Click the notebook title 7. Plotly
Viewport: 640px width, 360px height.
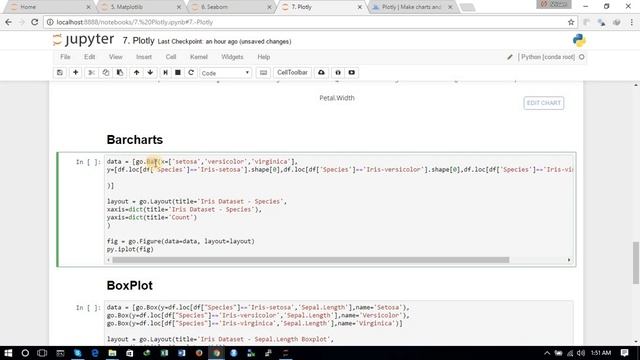pyautogui.click(x=138, y=41)
